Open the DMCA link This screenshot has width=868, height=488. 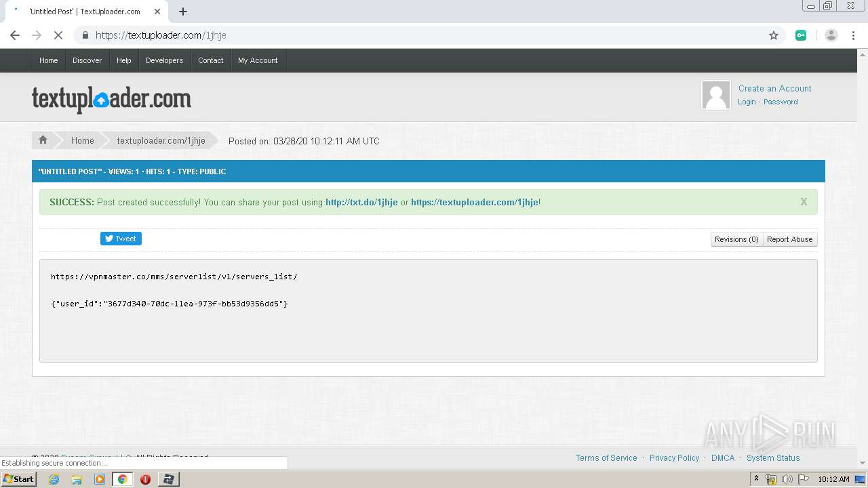(x=723, y=458)
